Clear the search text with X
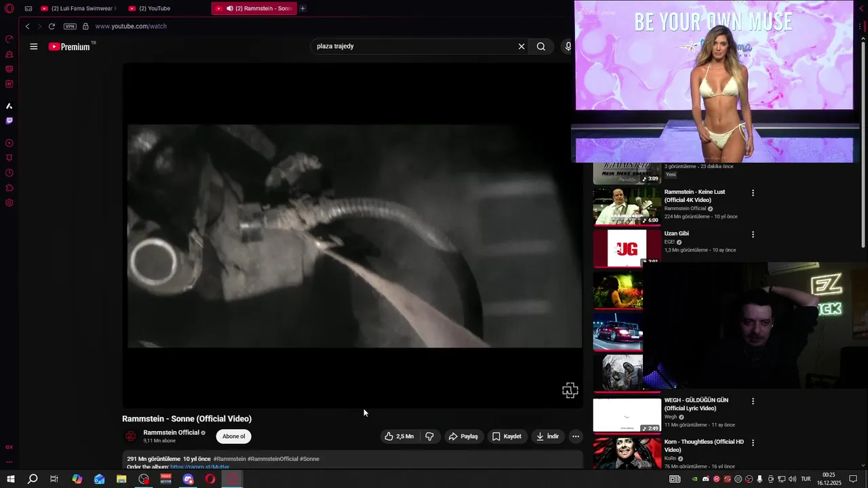This screenshot has height=488, width=868. (521, 46)
